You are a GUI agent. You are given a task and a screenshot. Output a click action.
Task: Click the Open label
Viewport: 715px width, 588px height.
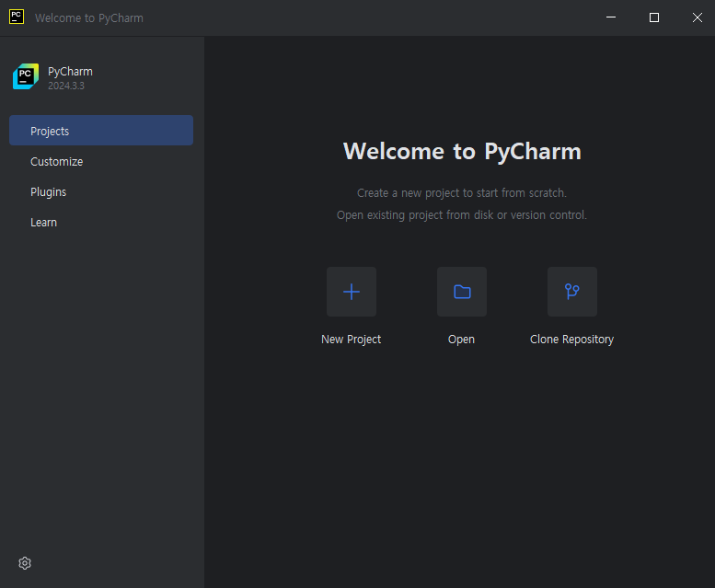(x=461, y=340)
